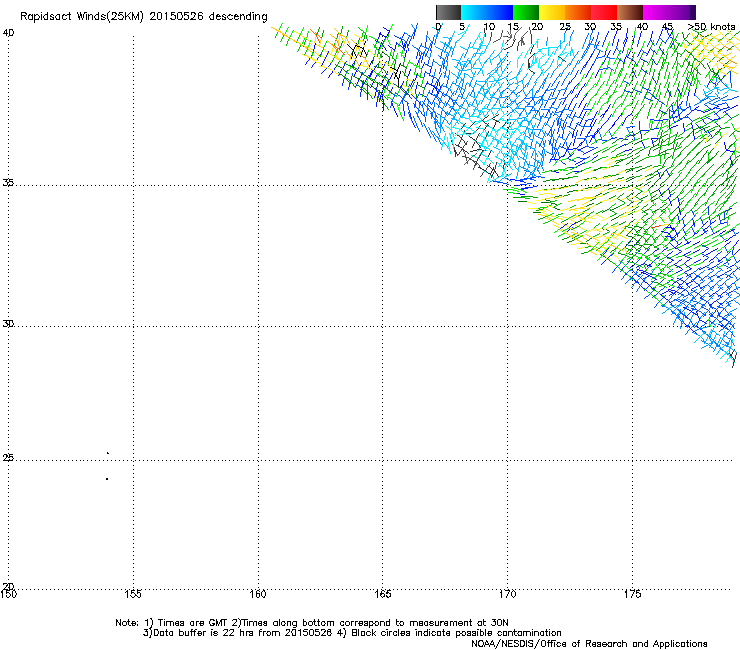The height and width of the screenshot is (650, 740).
Task: Click the longitude axis label '170'
Action: click(508, 594)
